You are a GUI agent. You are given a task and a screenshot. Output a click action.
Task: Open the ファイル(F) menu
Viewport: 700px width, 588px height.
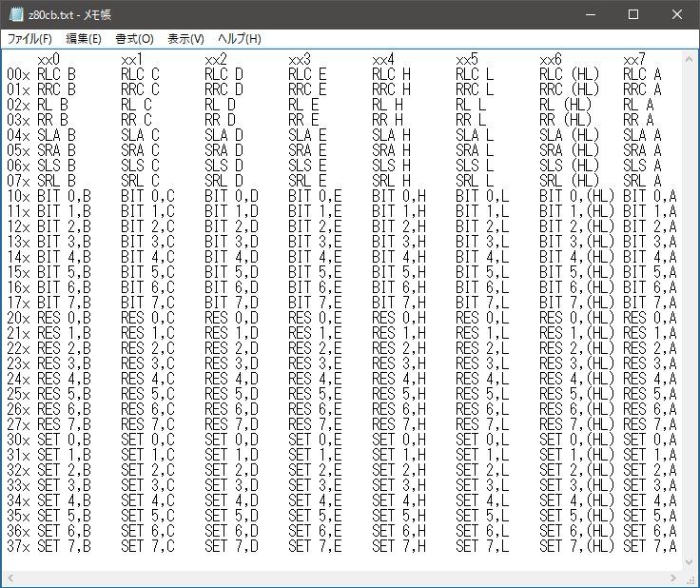pos(29,39)
